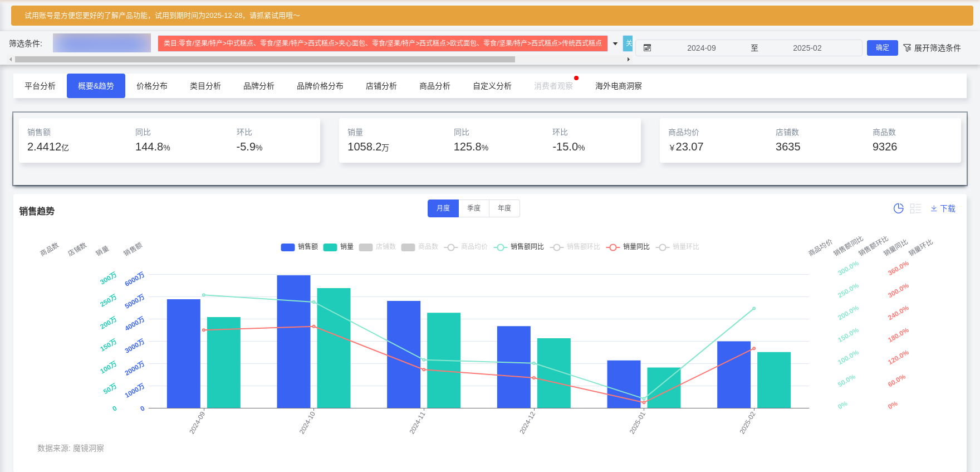Click 商品均价 value ¥23.07
The image size is (980, 472).
pos(686,147)
